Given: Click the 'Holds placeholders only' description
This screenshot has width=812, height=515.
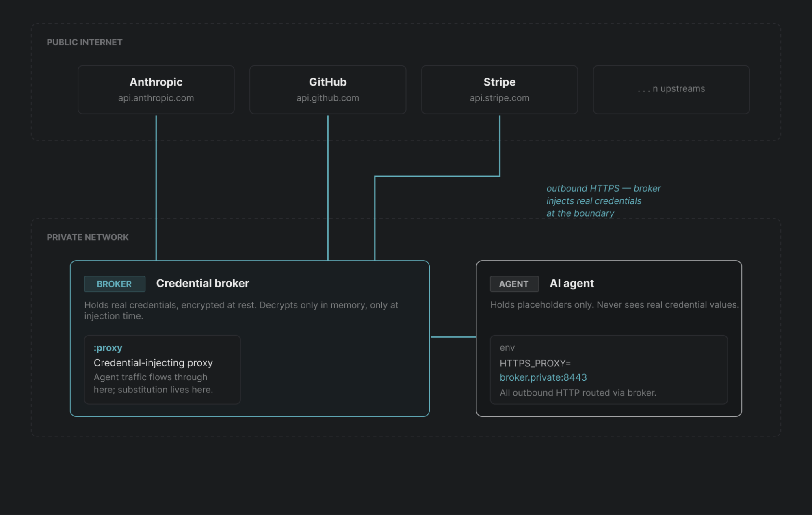Looking at the screenshot, I should (615, 305).
